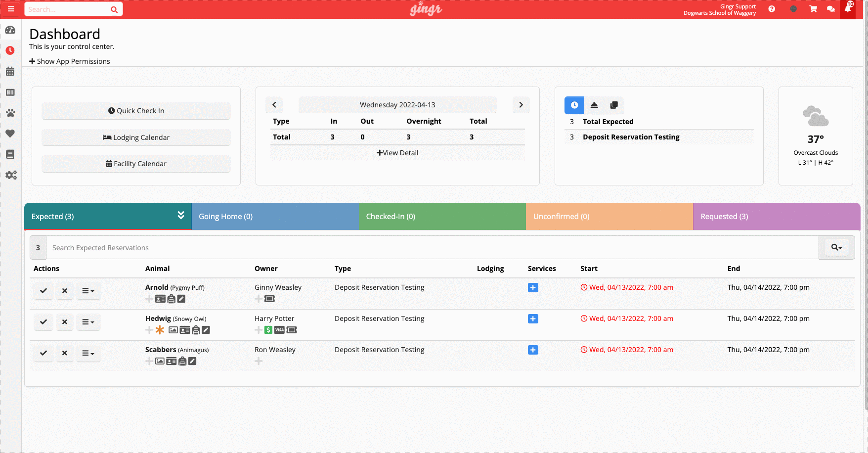Expand Show App Permissions
The image size is (868, 453).
point(70,61)
